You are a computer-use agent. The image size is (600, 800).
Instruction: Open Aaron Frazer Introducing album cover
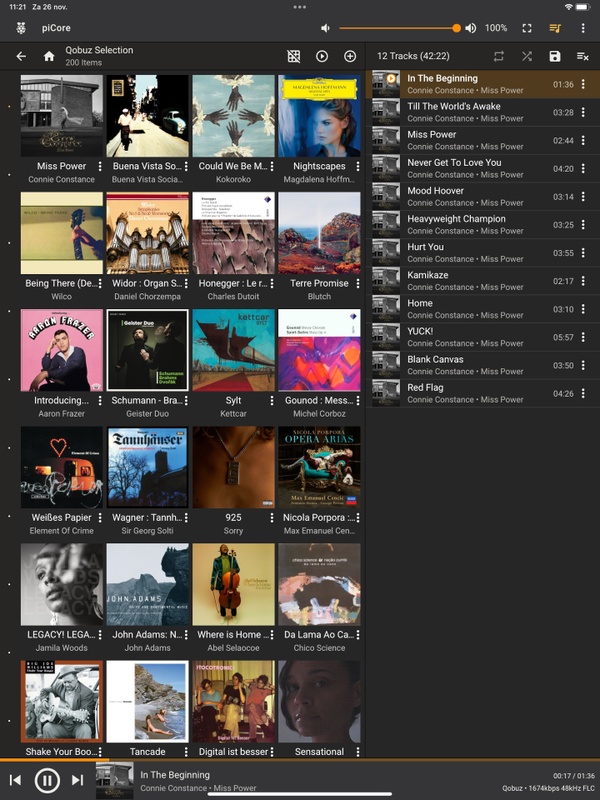[62, 350]
